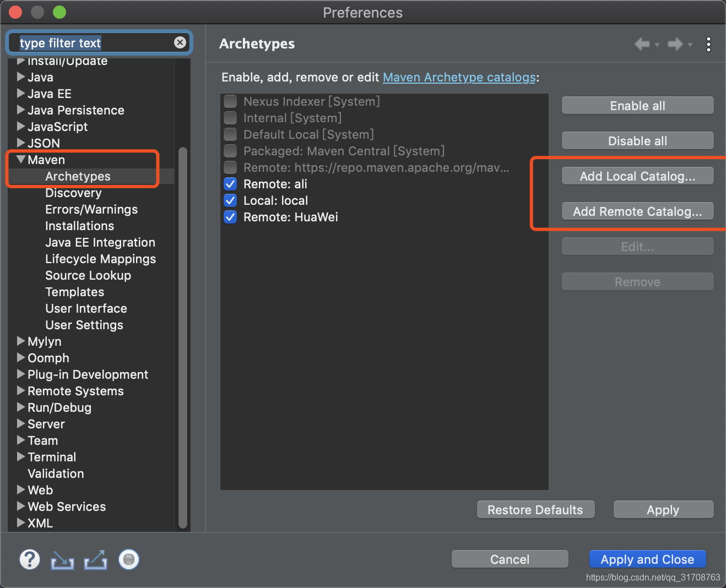This screenshot has width=726, height=588.
Task: Click the Oomph preference recorder icon
Action: click(x=128, y=559)
